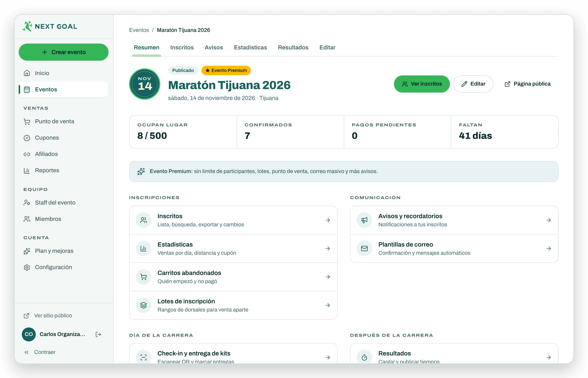The image size is (588, 378).
Task: Click the Miembros people icon
Action: click(x=27, y=219)
